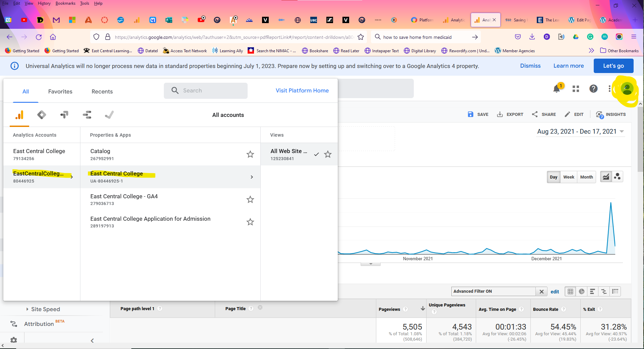
Task: Sort by Pageviews descending arrow
Action: tap(423, 308)
